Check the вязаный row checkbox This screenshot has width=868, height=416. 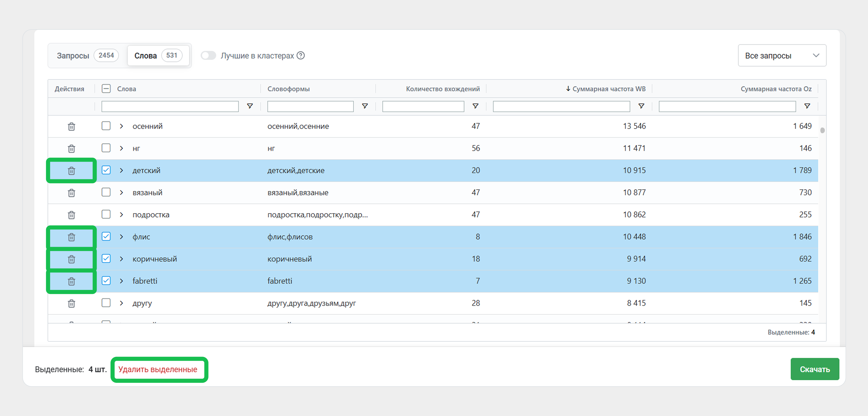coord(106,192)
